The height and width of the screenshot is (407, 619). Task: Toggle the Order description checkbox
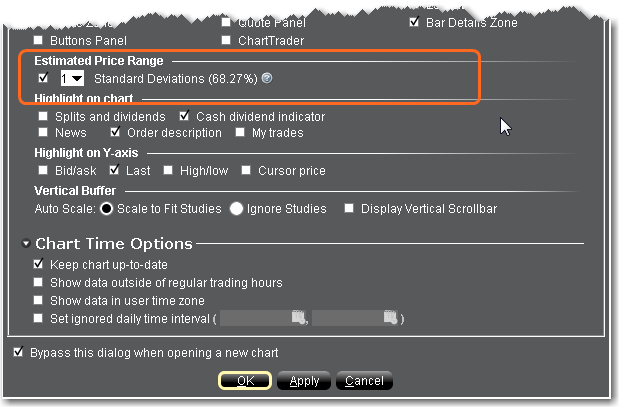pyautogui.click(x=116, y=132)
